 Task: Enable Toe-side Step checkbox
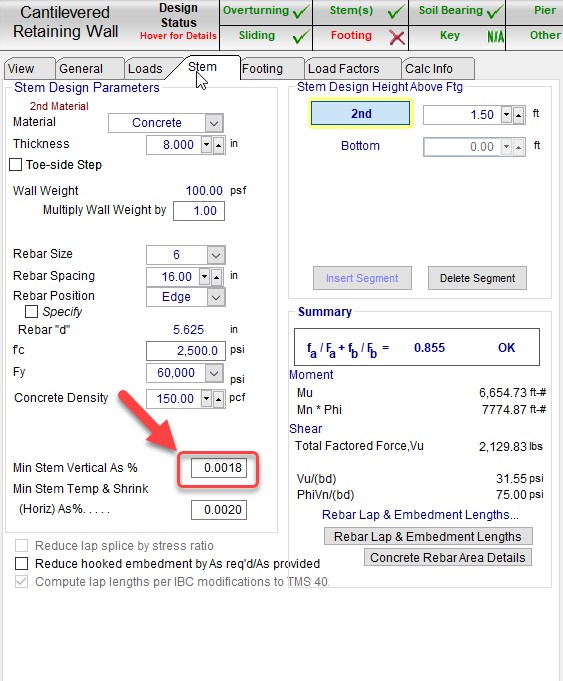16,165
